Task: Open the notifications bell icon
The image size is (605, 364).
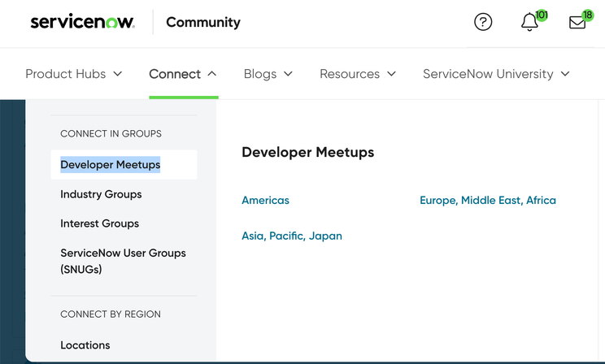Action: point(529,22)
